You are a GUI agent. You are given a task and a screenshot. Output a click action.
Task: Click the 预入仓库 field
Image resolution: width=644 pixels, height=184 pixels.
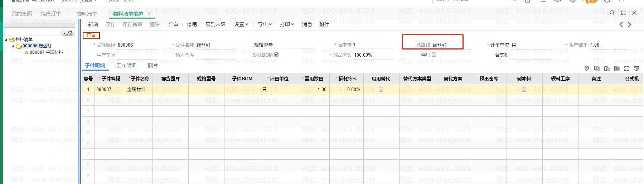point(216,55)
